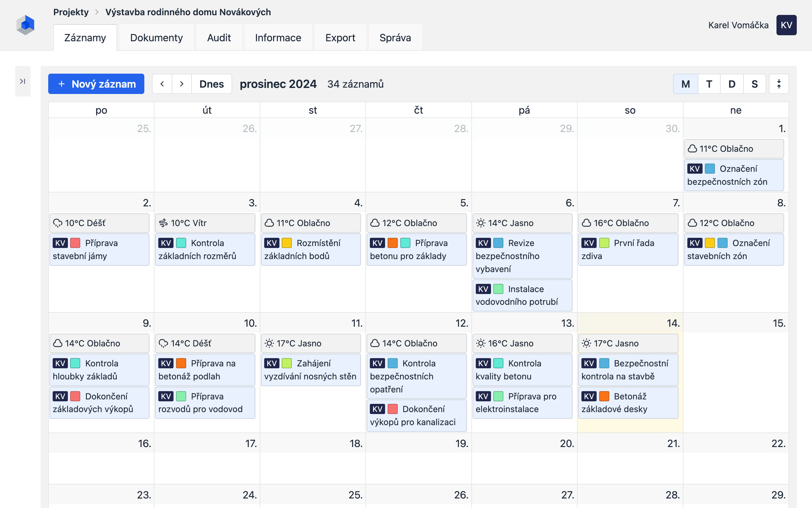Image resolution: width=812 pixels, height=508 pixels.
Task: Click orange swatch on Příprava na betonáž podlah
Action: click(181, 363)
